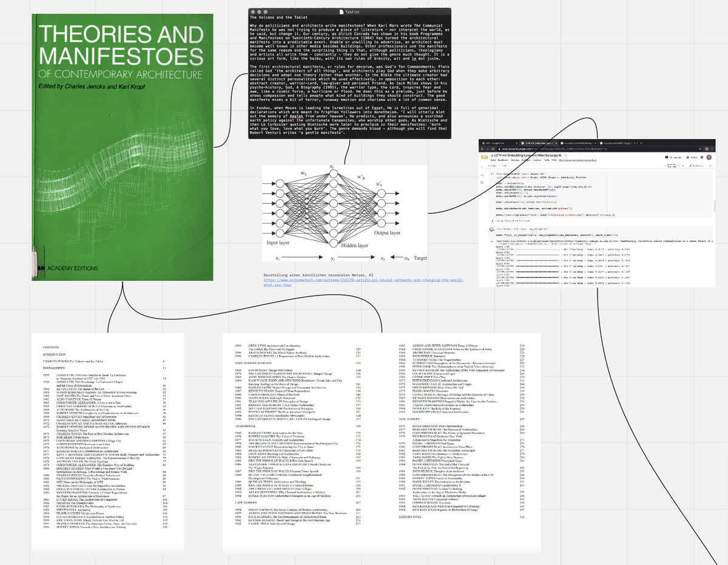728x565 pixels.
Task: Run the first code cell play button
Action: click(x=493, y=174)
